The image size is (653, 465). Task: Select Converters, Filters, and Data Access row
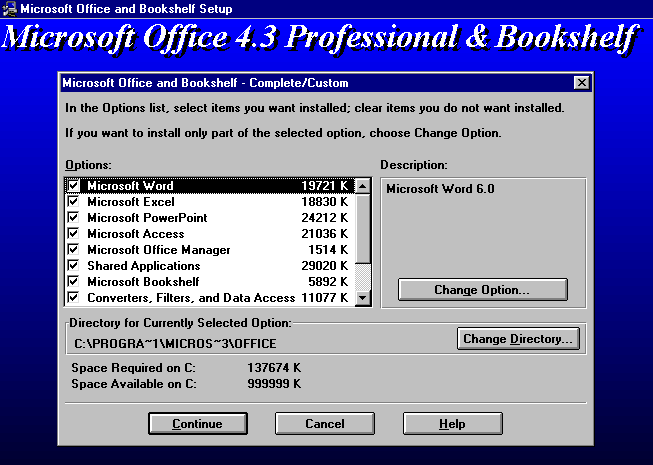[210, 298]
